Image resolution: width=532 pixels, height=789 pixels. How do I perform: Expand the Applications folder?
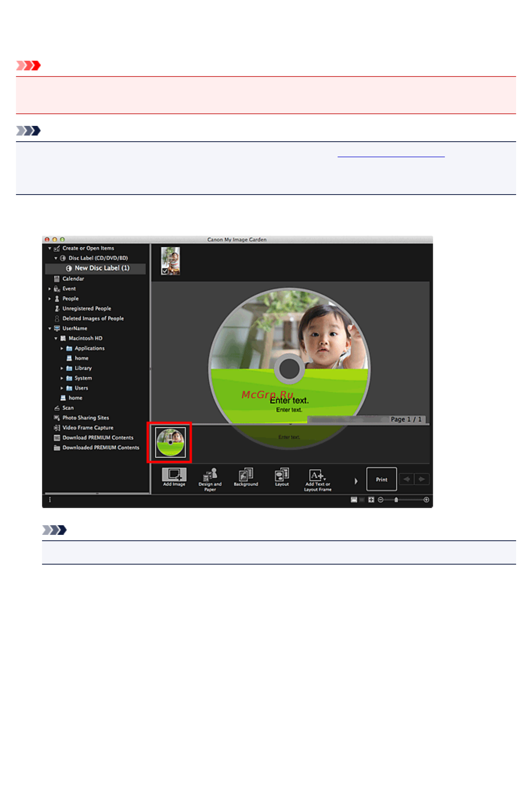[62, 348]
